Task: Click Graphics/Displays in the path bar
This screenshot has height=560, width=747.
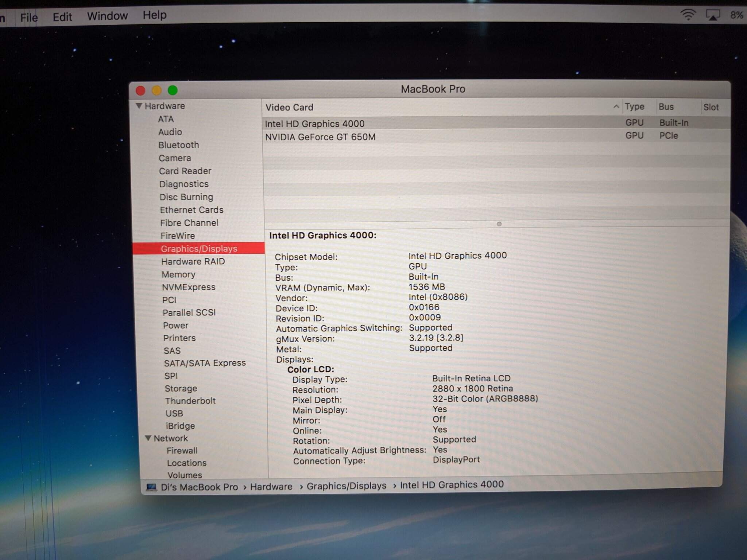Action: tap(346, 486)
